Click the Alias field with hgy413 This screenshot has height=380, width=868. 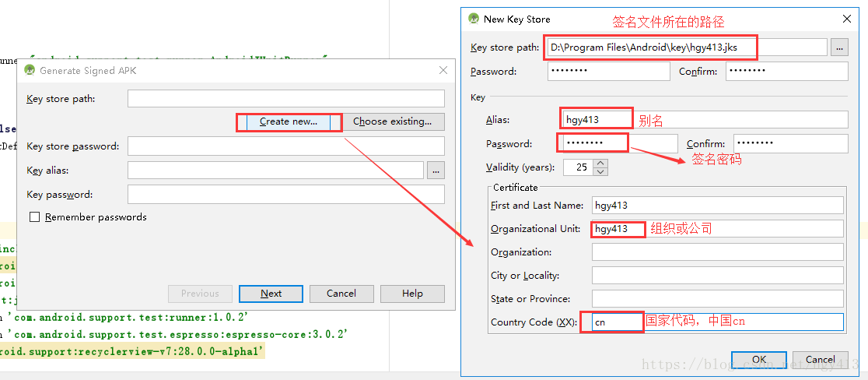pyautogui.click(x=705, y=120)
